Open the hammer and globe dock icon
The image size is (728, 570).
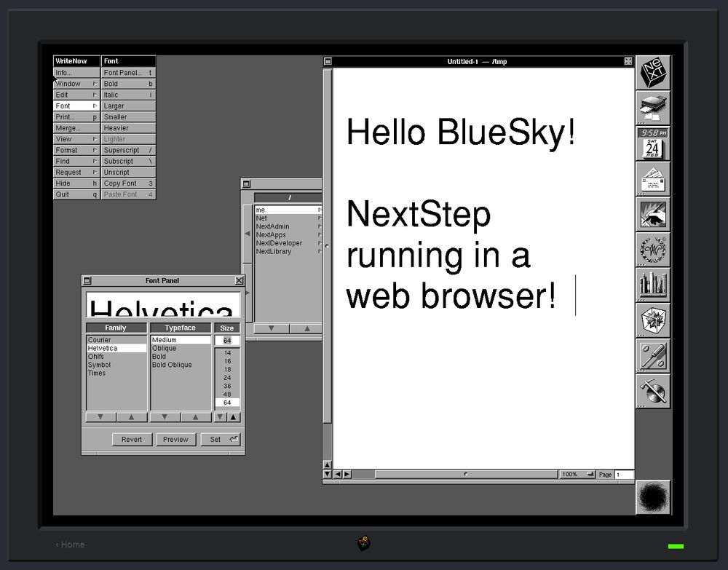[653, 391]
